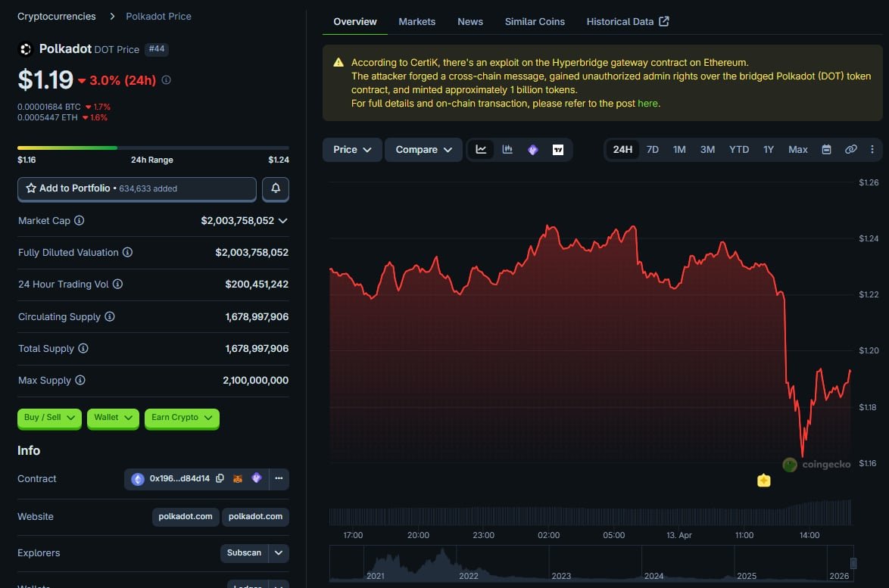Click the purple diamond chart toolbar icon
The image size is (889, 588).
pyautogui.click(x=533, y=150)
